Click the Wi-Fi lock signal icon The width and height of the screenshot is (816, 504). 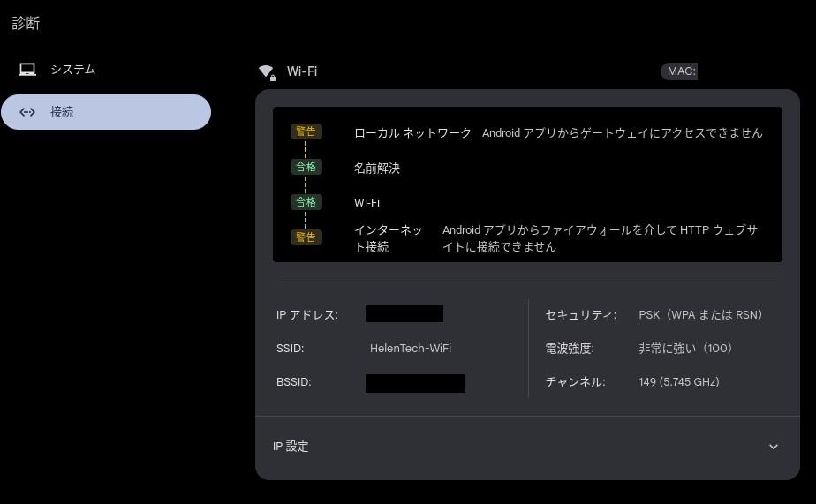pyautogui.click(x=268, y=72)
